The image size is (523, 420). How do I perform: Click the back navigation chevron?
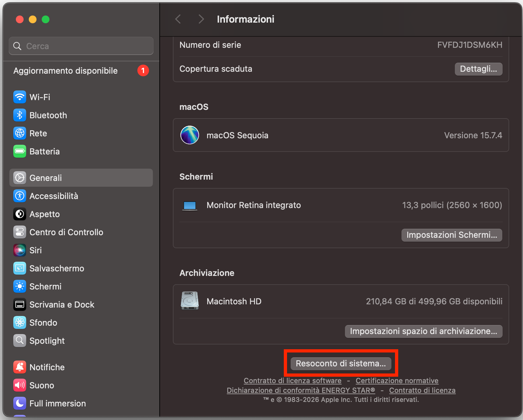tap(178, 19)
